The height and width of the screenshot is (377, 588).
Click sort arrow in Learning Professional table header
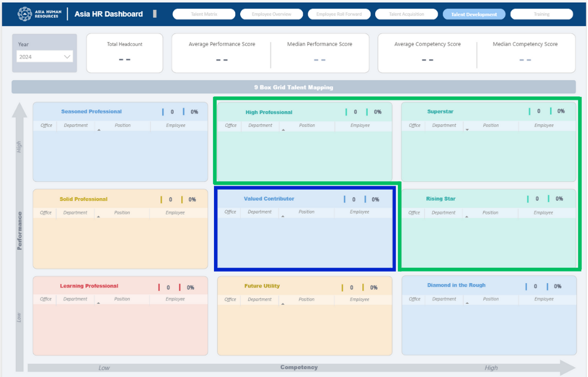[99, 303]
